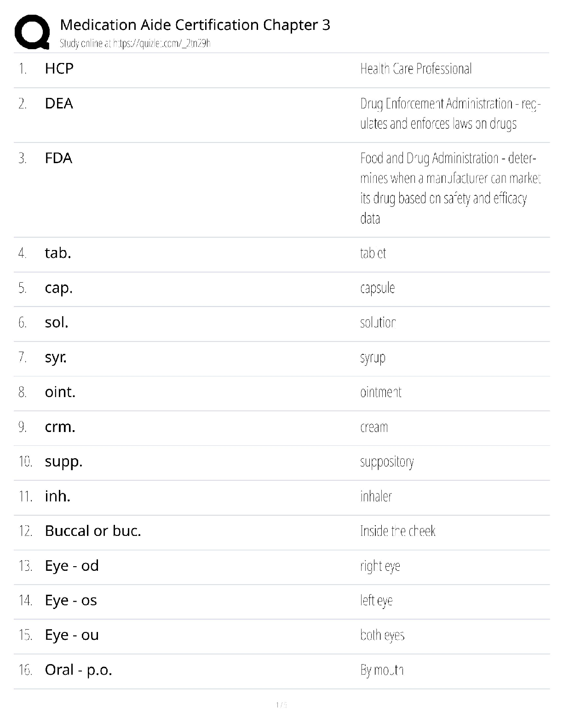563x728 pixels.
Task: Click the right eye definition
Action: tap(380, 566)
